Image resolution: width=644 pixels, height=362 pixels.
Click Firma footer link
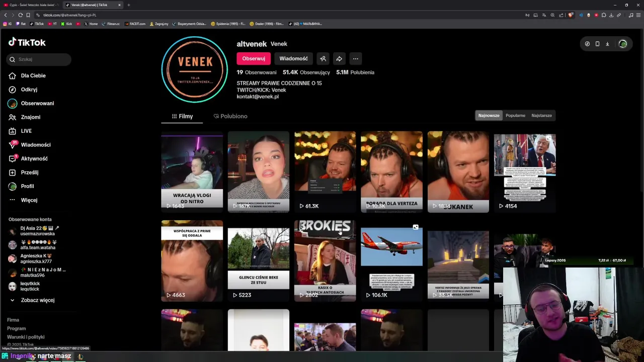[13, 320]
